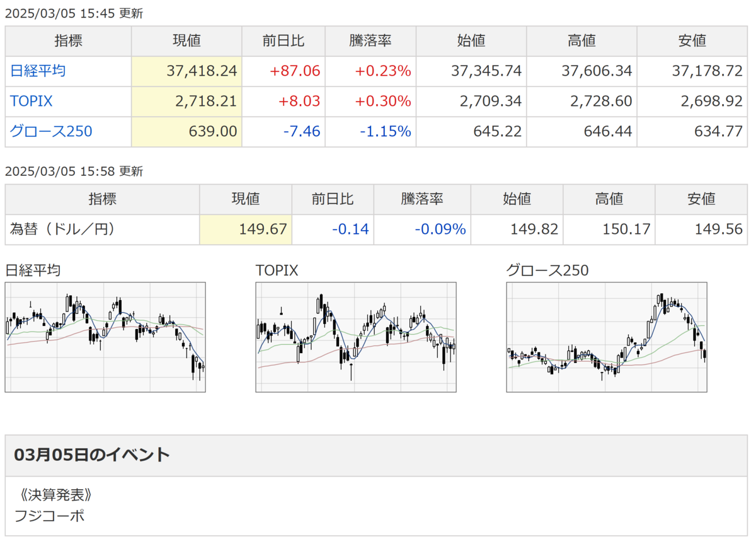Image resolution: width=756 pixels, height=539 pixels.
Task: Click the TOPIX chart title text
Action: click(277, 270)
